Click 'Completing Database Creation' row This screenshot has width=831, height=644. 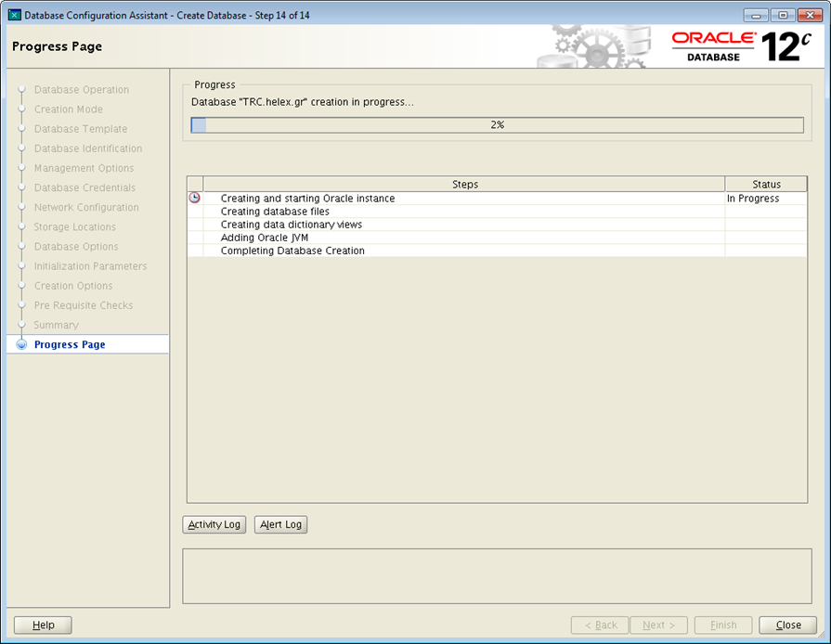coord(497,251)
